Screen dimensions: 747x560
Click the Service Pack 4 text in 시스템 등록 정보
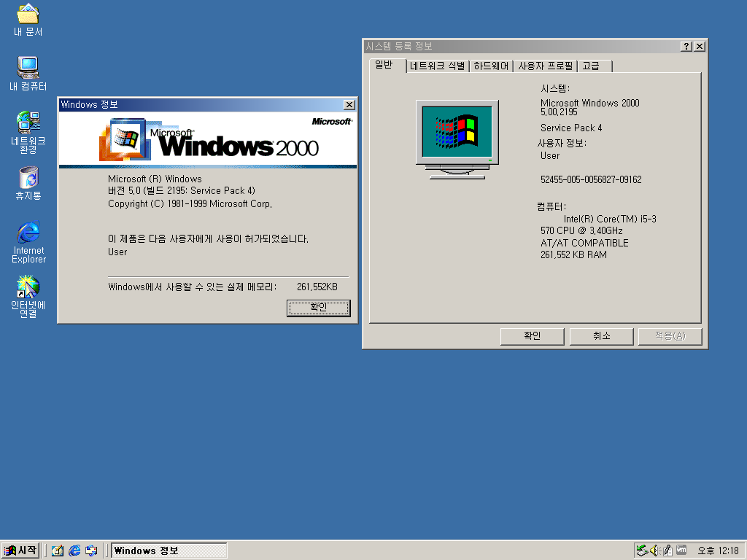pyautogui.click(x=570, y=128)
